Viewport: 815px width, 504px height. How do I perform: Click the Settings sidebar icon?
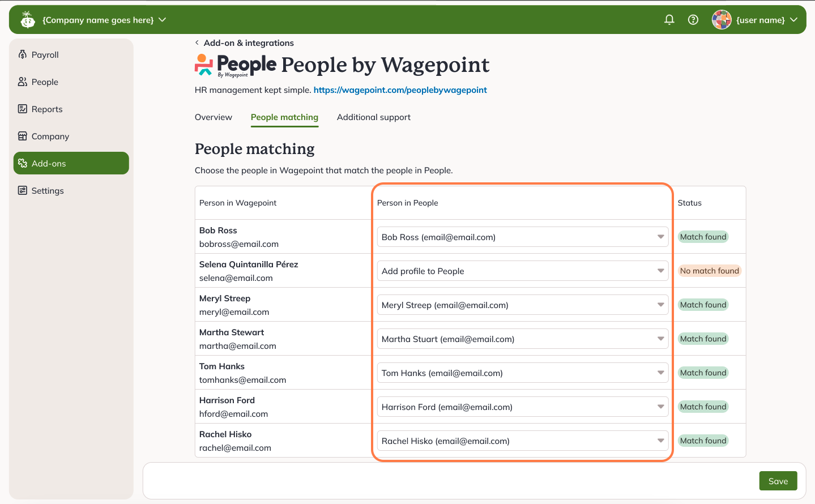point(23,190)
